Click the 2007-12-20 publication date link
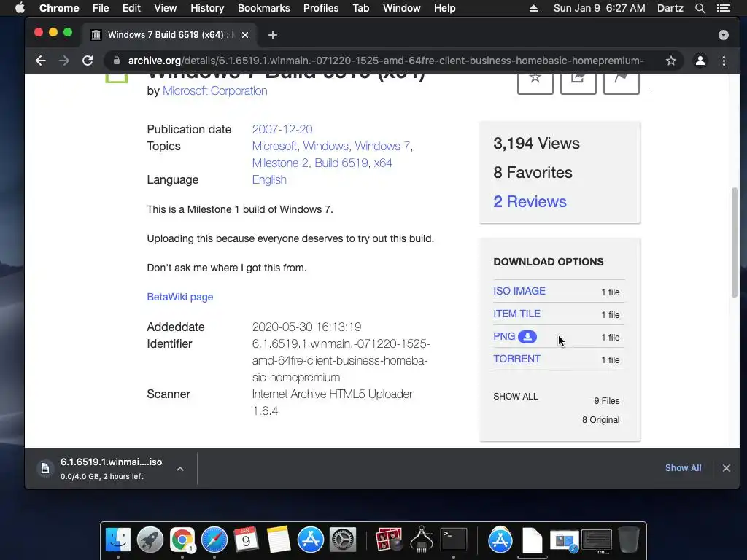 (x=282, y=129)
